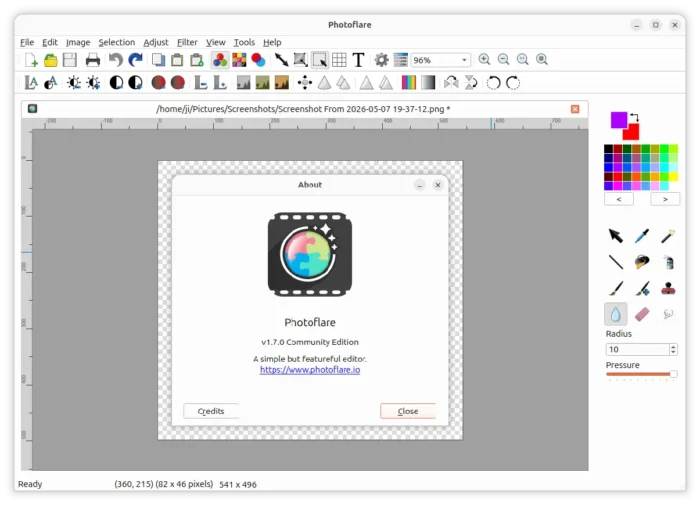The height and width of the screenshot is (505, 700).
Task: Click the multicolored mosaic squares icon
Action: point(239,60)
